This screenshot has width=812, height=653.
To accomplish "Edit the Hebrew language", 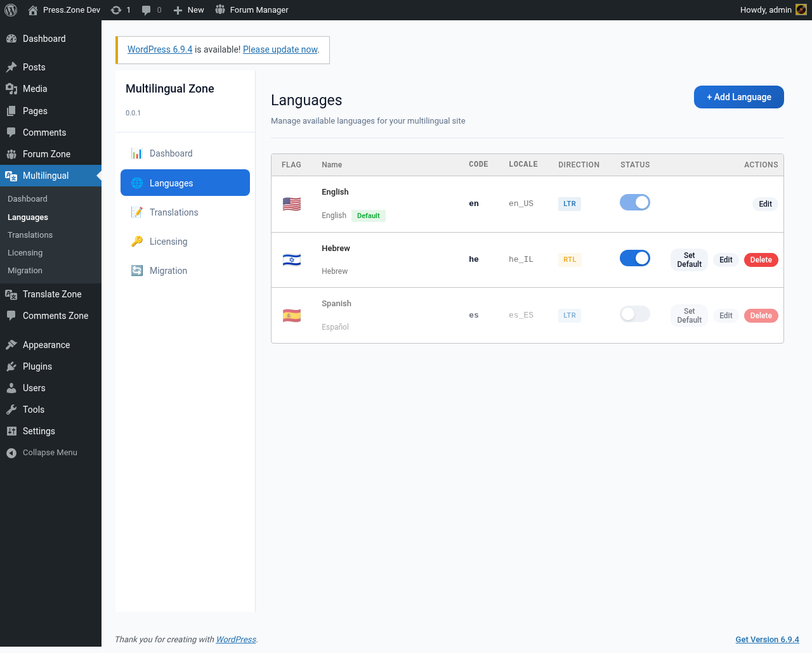I will 726,260.
